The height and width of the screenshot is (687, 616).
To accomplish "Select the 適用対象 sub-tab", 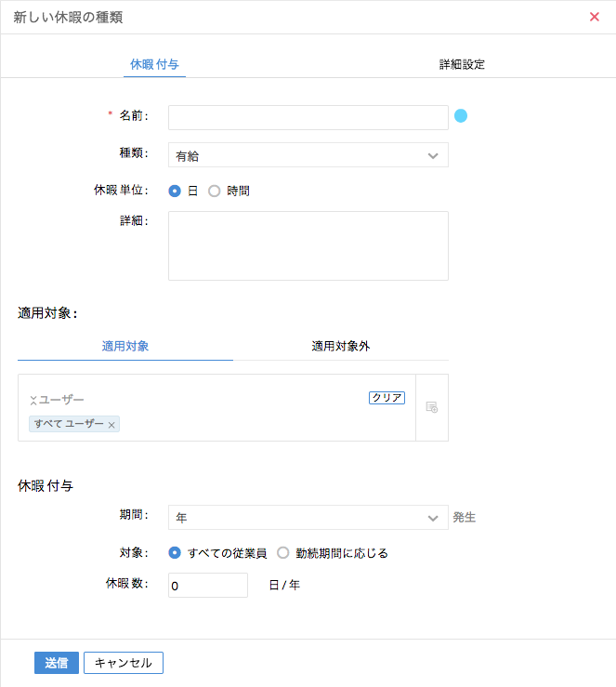I will [125, 346].
